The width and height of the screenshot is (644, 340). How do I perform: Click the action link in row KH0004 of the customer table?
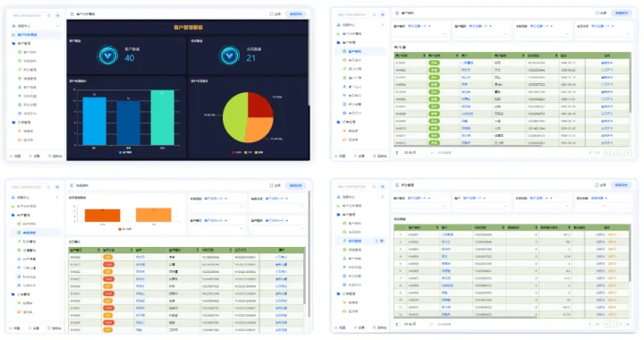click(x=606, y=85)
